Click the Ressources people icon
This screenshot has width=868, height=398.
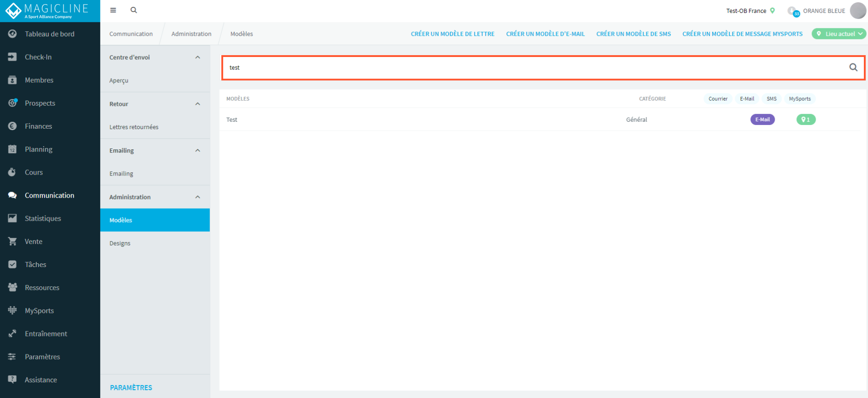[12, 287]
